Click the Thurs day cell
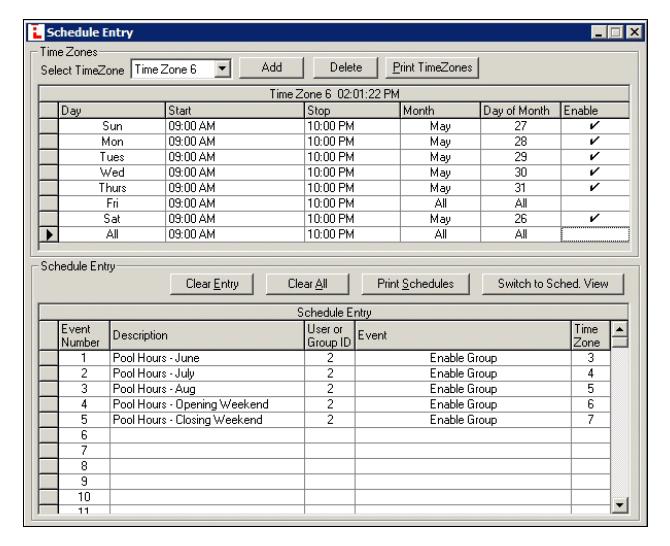 click(112, 188)
